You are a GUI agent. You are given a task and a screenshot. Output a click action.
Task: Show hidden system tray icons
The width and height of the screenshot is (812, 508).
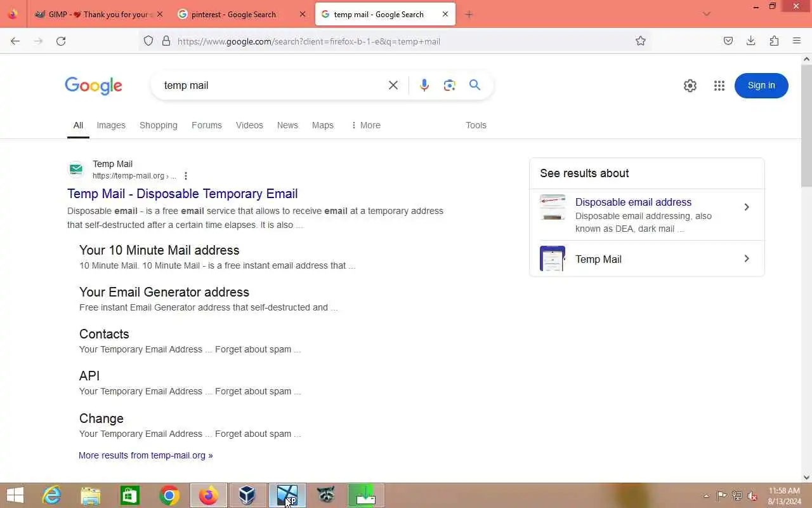706,496
